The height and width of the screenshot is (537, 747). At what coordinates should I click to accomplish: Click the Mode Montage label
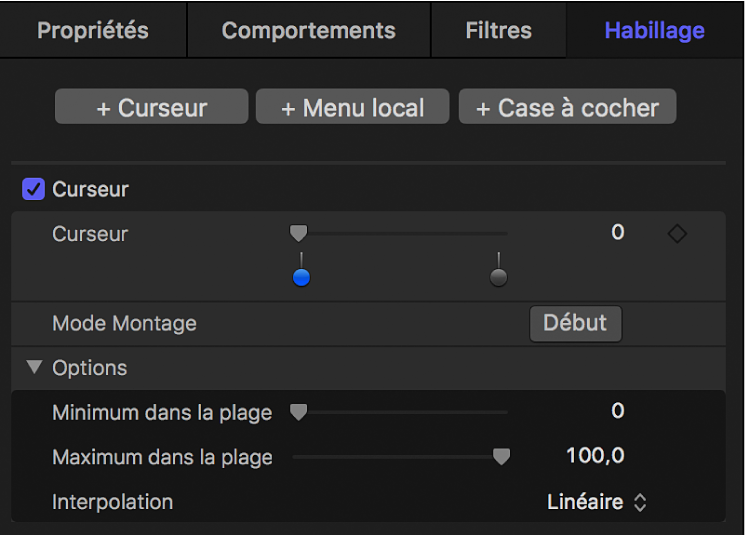(x=124, y=324)
